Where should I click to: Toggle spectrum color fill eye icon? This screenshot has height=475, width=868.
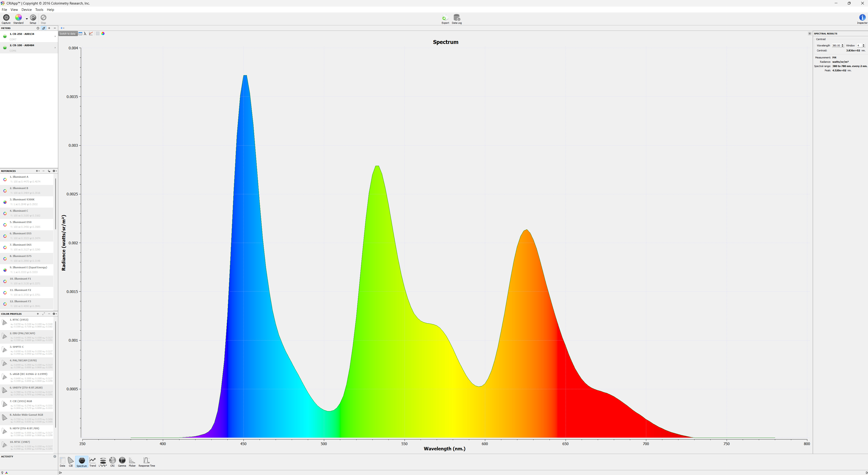[x=103, y=34]
